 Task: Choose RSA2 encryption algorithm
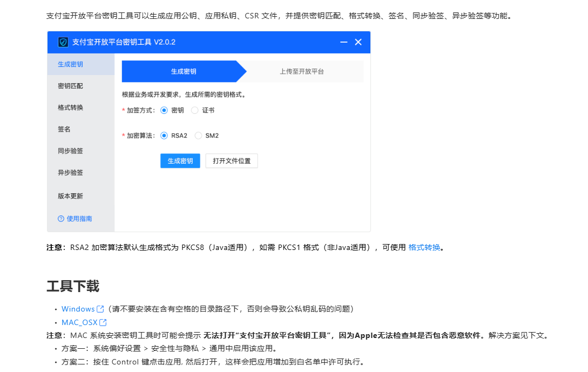[x=164, y=136]
